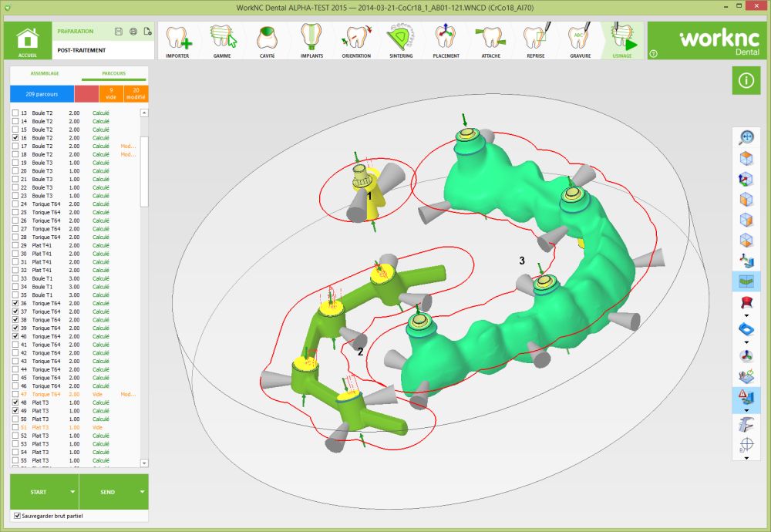Toggle the green surface display icon
Image resolution: width=771 pixels, height=532 pixels.
[x=746, y=281]
